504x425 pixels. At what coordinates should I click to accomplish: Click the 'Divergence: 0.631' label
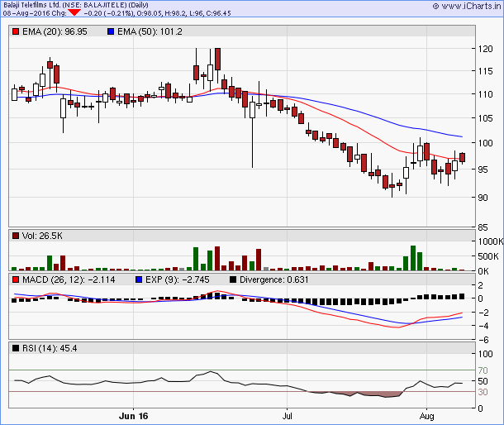(x=273, y=279)
